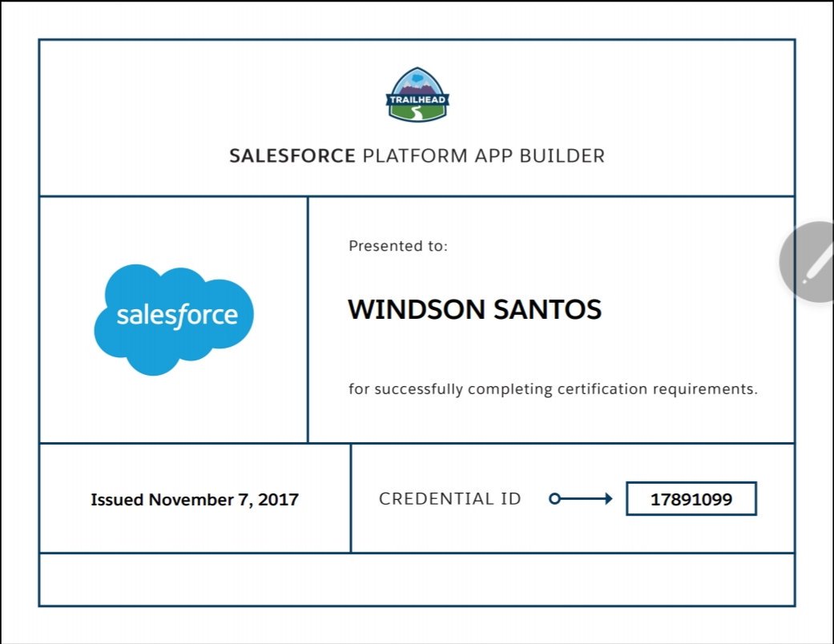Click the successfully completing certification requirements sentence

(x=553, y=389)
